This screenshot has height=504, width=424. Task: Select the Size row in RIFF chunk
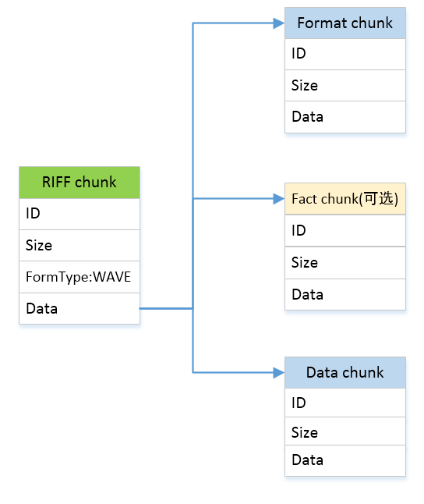point(79,245)
